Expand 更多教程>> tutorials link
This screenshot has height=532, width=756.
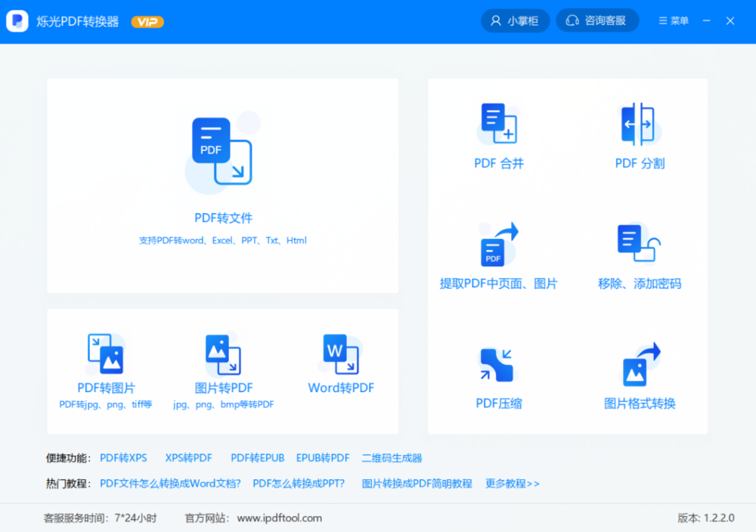click(512, 484)
